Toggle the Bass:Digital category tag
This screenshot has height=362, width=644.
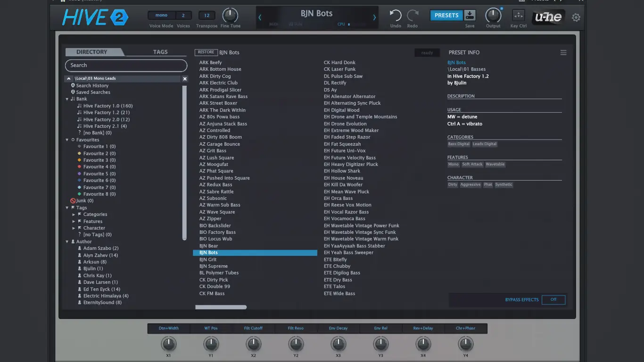pos(459,144)
